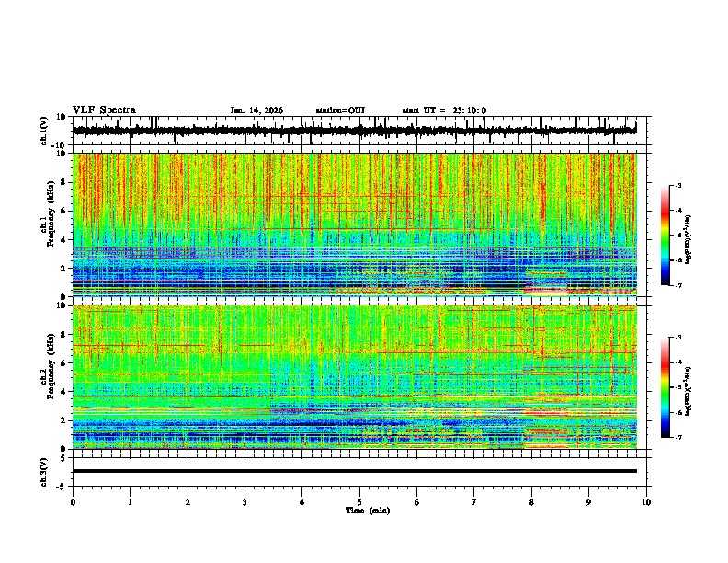This screenshot has width=728, height=563.
Task: Click inside the ch.1 spectrogram panel
Action: click(x=355, y=224)
